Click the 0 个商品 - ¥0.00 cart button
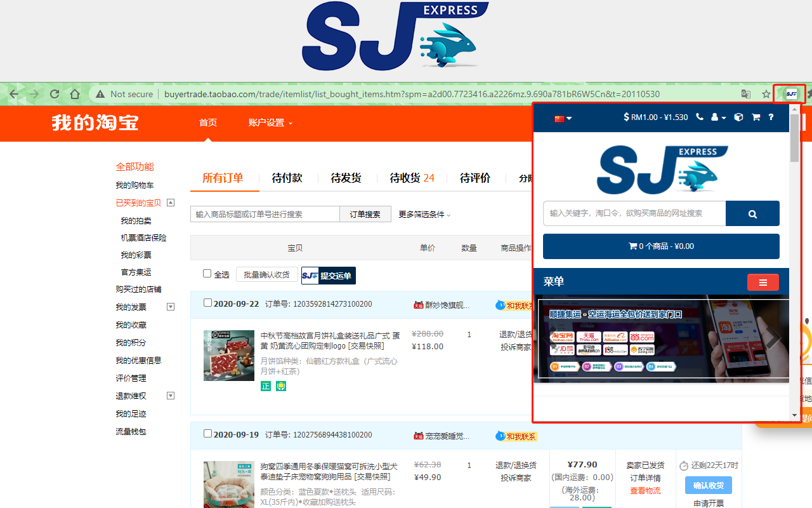Viewport: 812px width, 508px height. [x=661, y=246]
